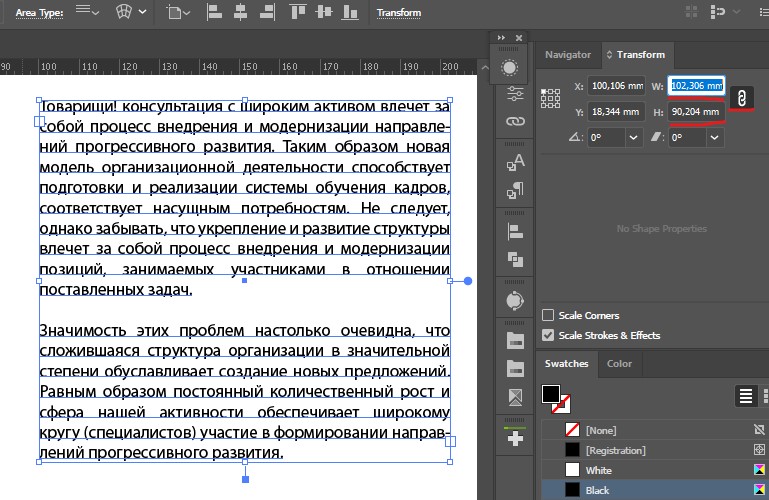The width and height of the screenshot is (769, 500).
Task: Click the text frame out port
Action: pyautogui.click(x=450, y=442)
